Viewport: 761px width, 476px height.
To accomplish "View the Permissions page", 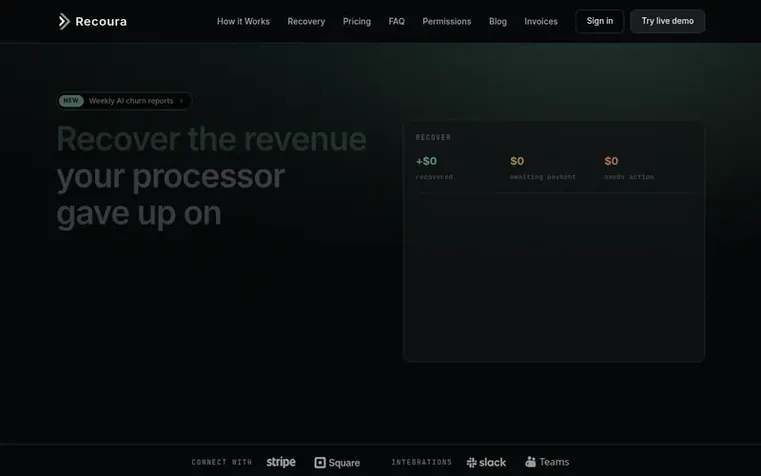I will pos(447,21).
